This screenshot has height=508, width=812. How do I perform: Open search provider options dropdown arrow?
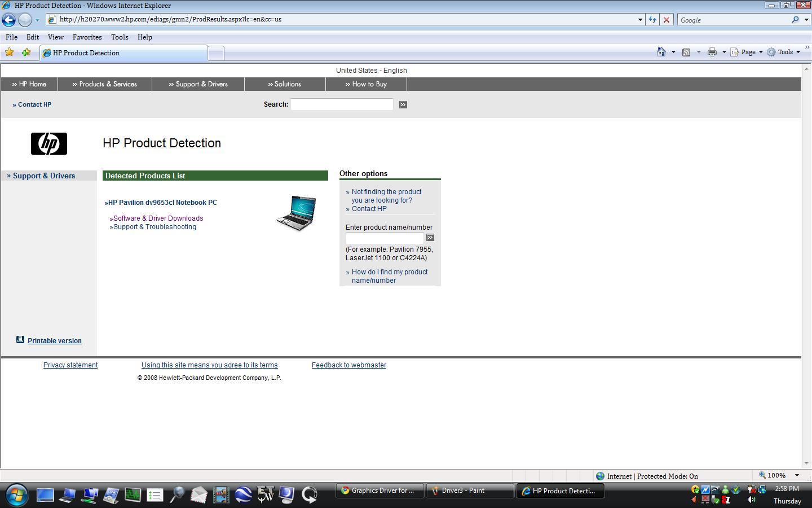[x=806, y=20]
